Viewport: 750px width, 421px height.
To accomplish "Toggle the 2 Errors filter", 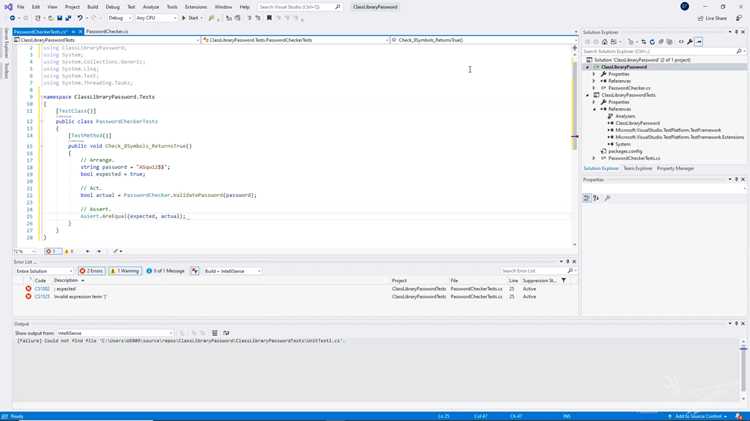I will 92,271.
